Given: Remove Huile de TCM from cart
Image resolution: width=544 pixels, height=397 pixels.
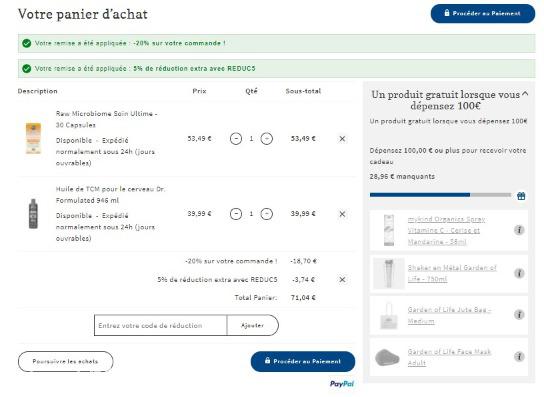Looking at the screenshot, I should pyautogui.click(x=342, y=214).
